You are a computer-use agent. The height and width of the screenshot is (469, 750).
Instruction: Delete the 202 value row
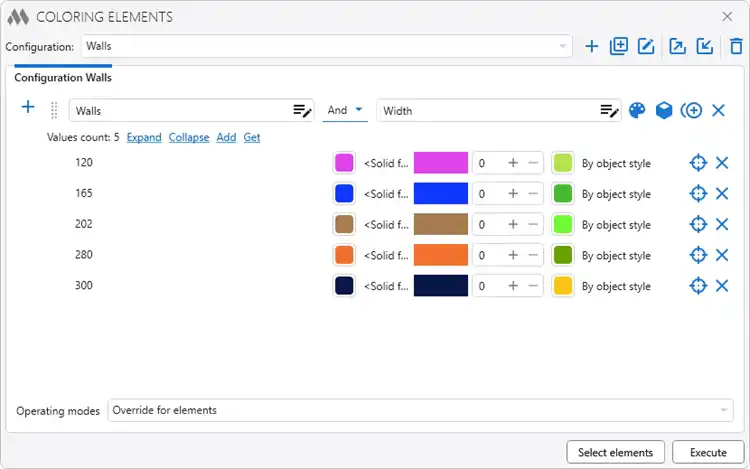tap(722, 224)
